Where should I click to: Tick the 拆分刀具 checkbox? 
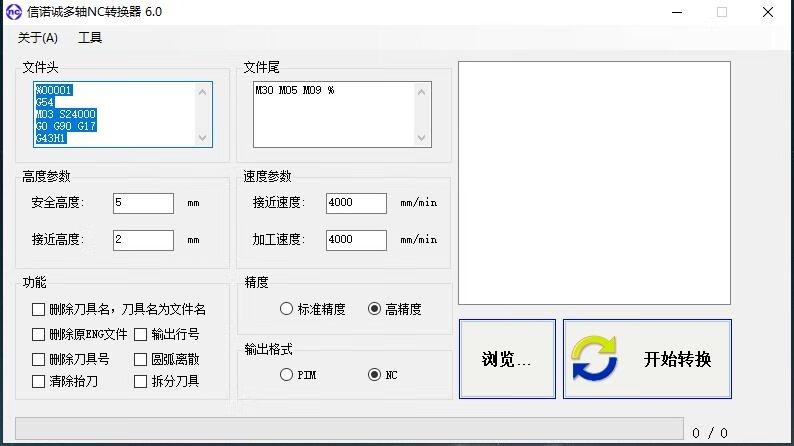(140, 381)
